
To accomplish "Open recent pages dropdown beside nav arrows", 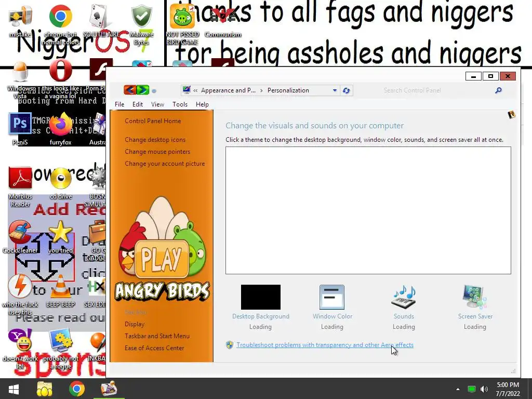I will 154,91.
